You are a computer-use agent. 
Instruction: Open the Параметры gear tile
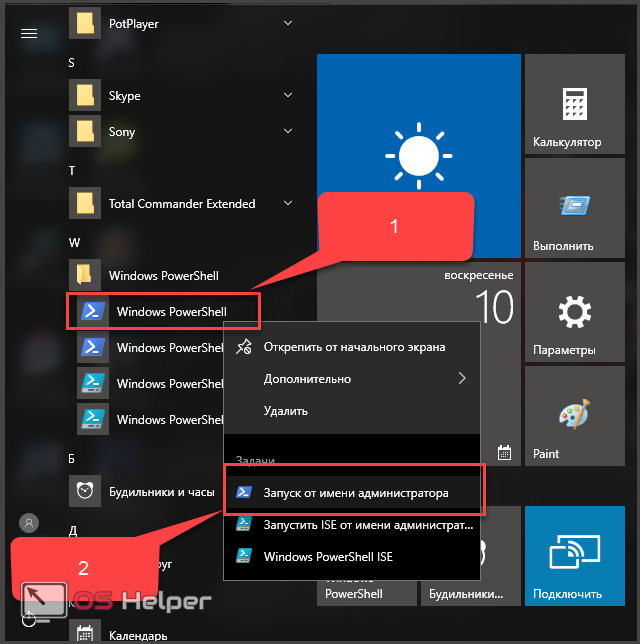[575, 312]
